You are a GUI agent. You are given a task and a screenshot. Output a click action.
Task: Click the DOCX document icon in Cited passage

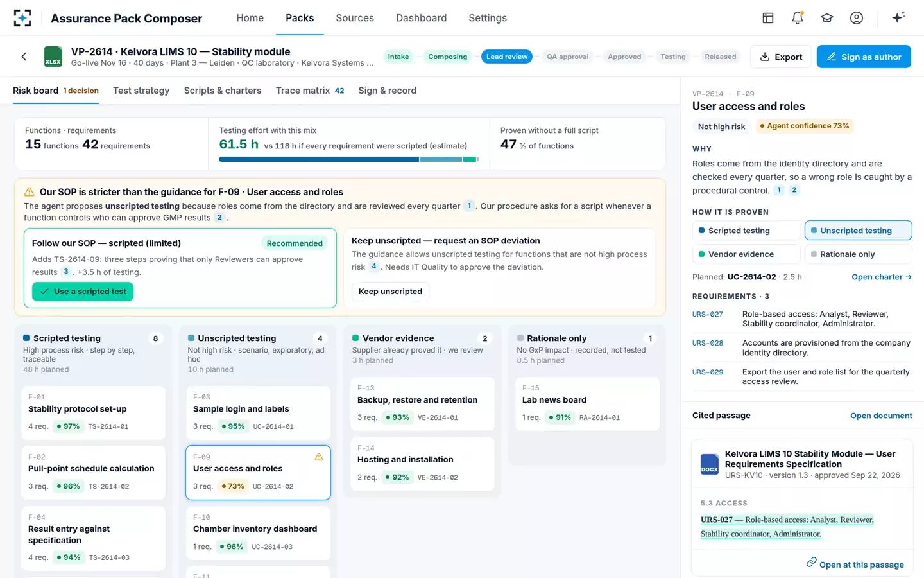(710, 464)
